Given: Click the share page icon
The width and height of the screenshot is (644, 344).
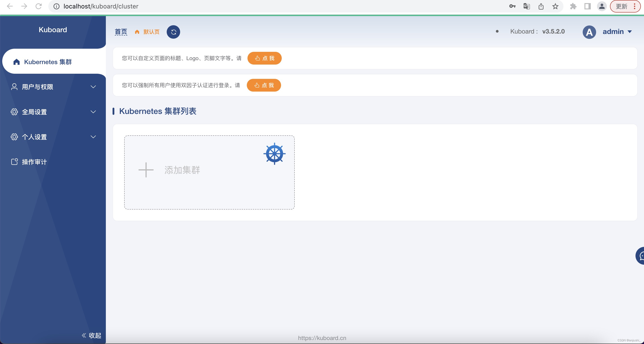Looking at the screenshot, I should pos(541,6).
